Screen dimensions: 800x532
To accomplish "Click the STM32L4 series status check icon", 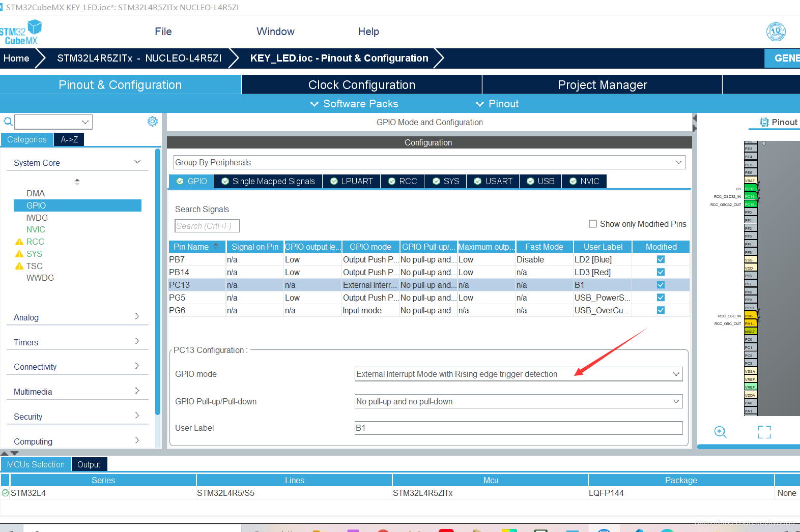I will coord(5,493).
